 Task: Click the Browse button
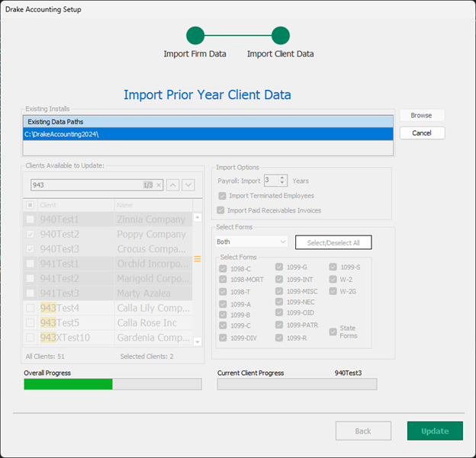[x=423, y=115]
